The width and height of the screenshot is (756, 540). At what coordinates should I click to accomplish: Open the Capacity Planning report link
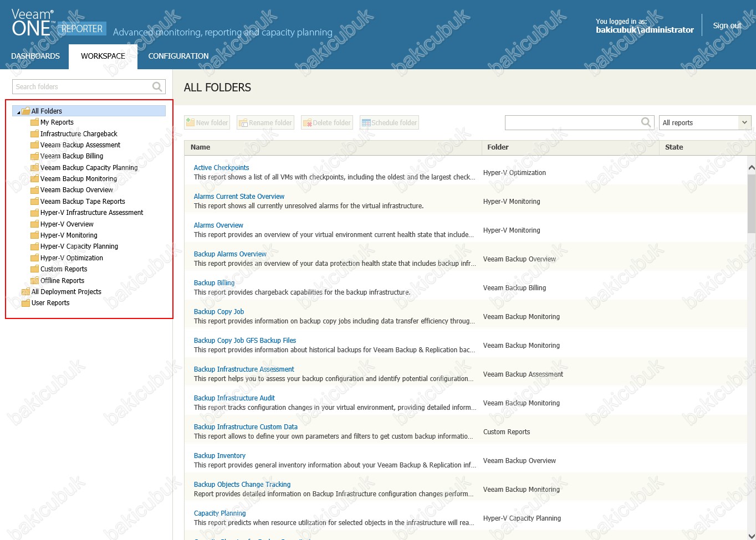219,513
